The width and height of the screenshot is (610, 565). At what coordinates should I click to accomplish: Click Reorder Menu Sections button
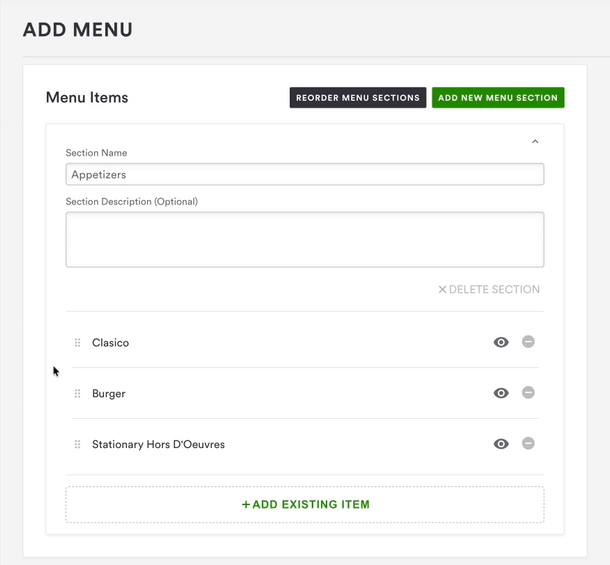click(x=358, y=98)
